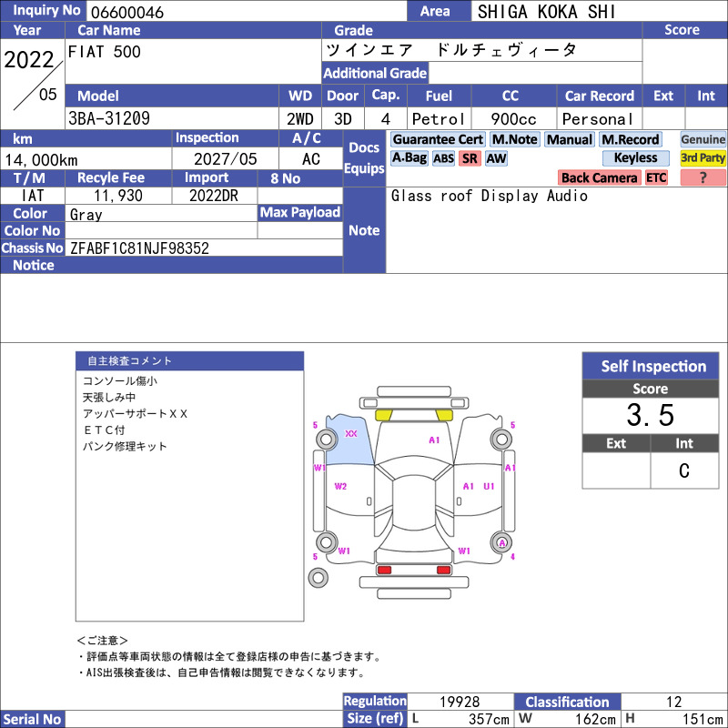This screenshot has height=728, width=728.
Task: Click the Additional Grade label
Action: (x=375, y=73)
